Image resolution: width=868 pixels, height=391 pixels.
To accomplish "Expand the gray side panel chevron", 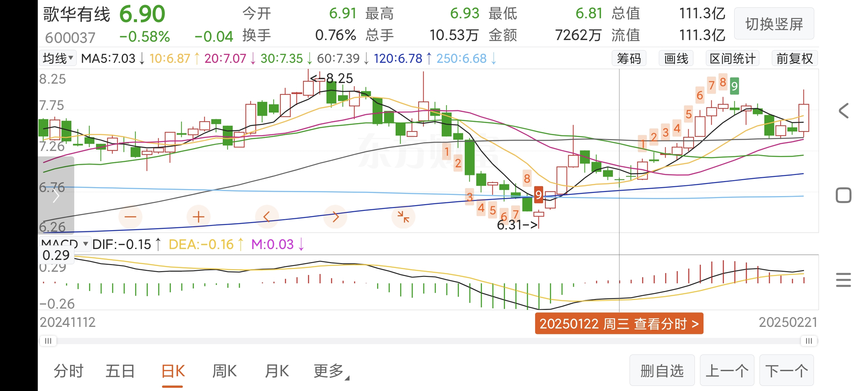I will click(56, 196).
